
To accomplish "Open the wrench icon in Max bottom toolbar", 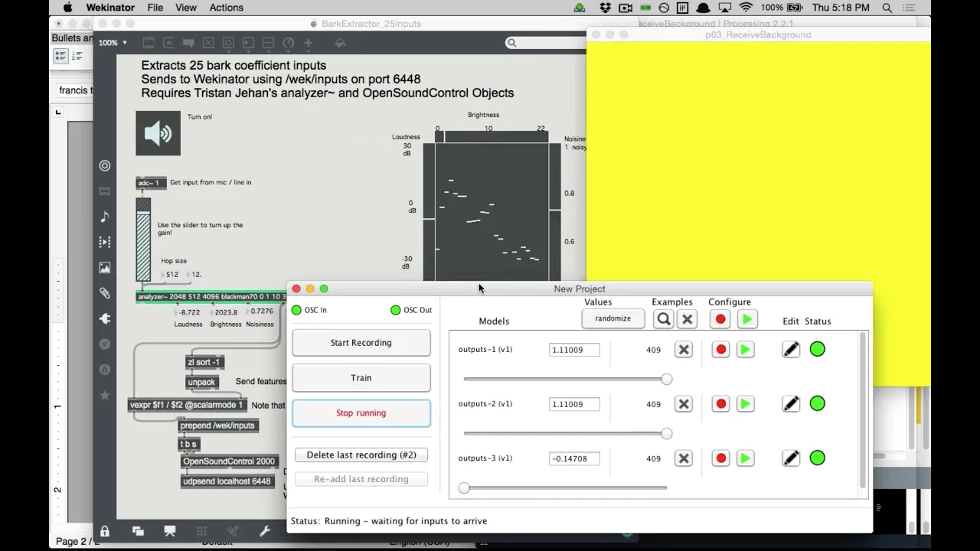I will (265, 531).
